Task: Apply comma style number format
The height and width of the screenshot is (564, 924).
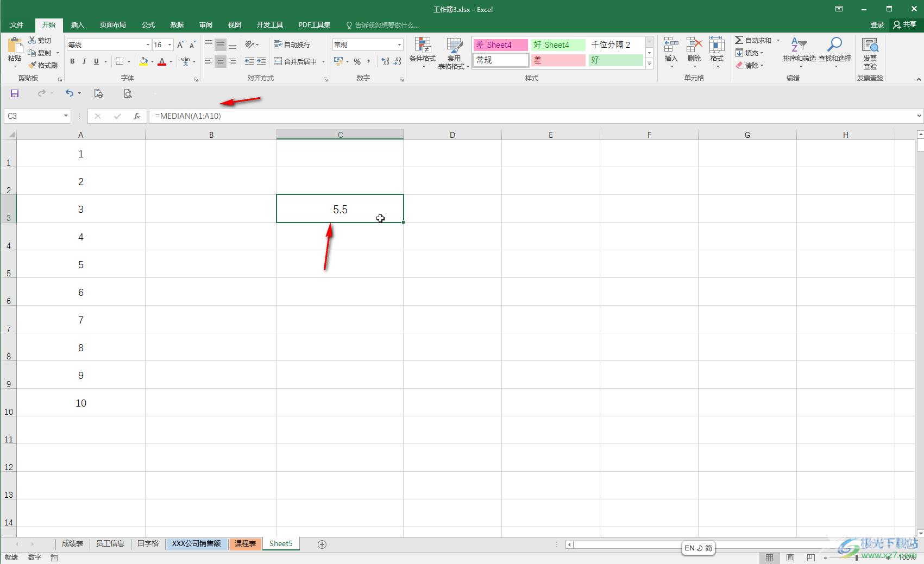Action: pos(369,61)
